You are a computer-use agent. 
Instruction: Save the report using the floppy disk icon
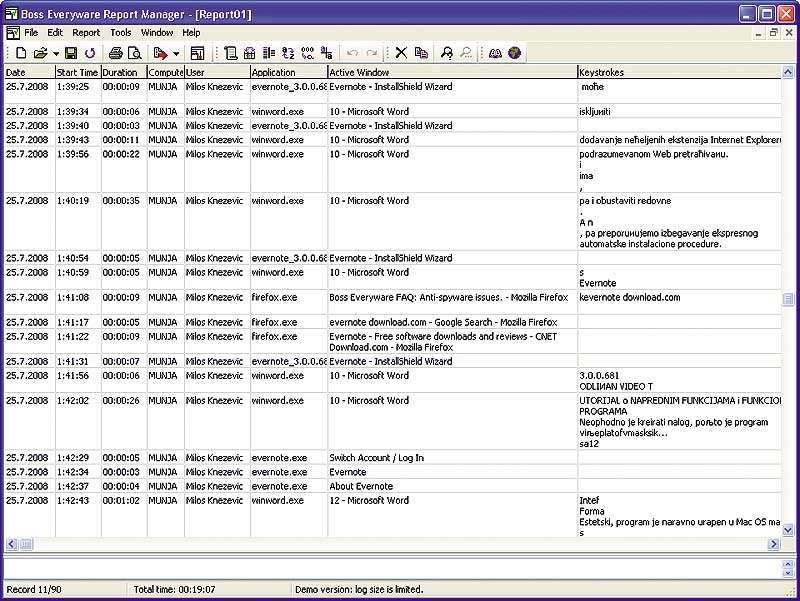(71, 53)
